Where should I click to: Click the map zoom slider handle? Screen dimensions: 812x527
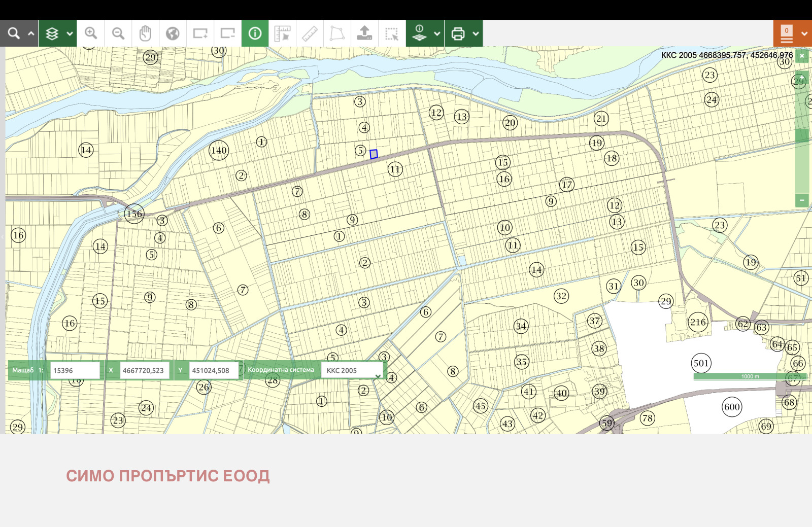[802, 135]
